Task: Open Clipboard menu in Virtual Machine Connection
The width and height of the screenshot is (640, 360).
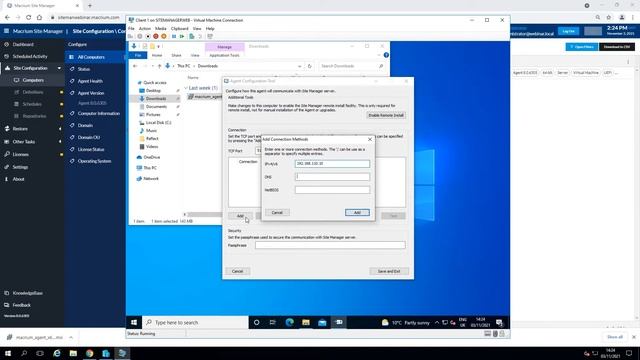Action: tap(180, 29)
